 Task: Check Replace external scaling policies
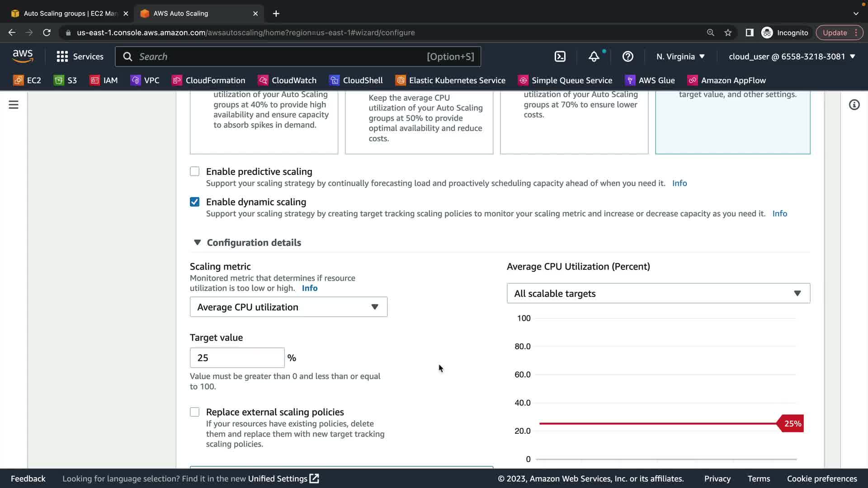point(194,412)
